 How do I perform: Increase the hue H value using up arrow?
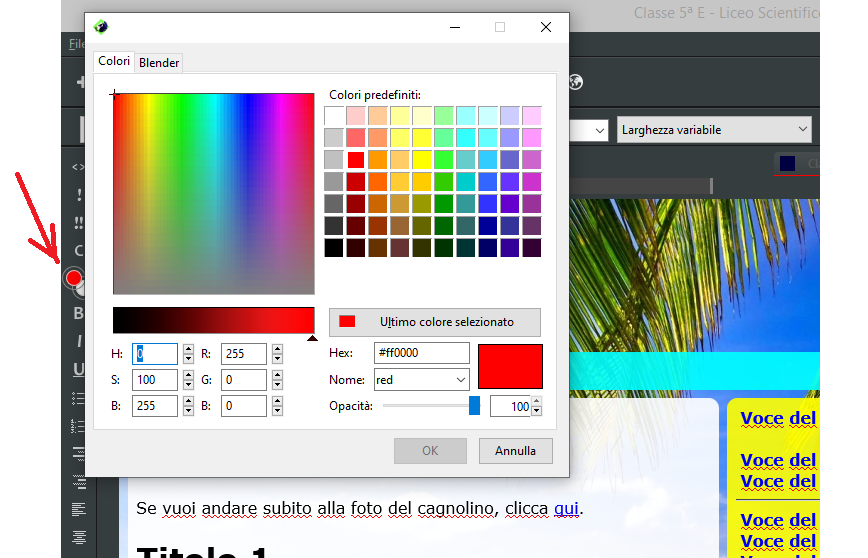pos(188,349)
